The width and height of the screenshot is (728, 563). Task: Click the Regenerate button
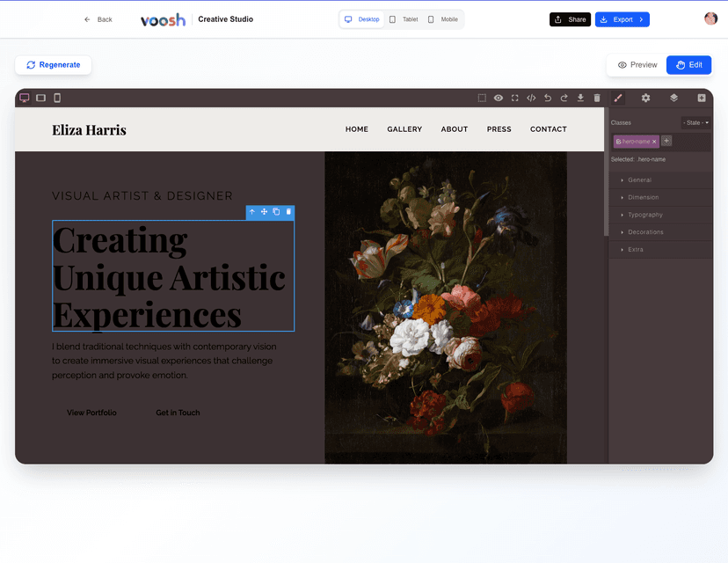click(x=54, y=65)
